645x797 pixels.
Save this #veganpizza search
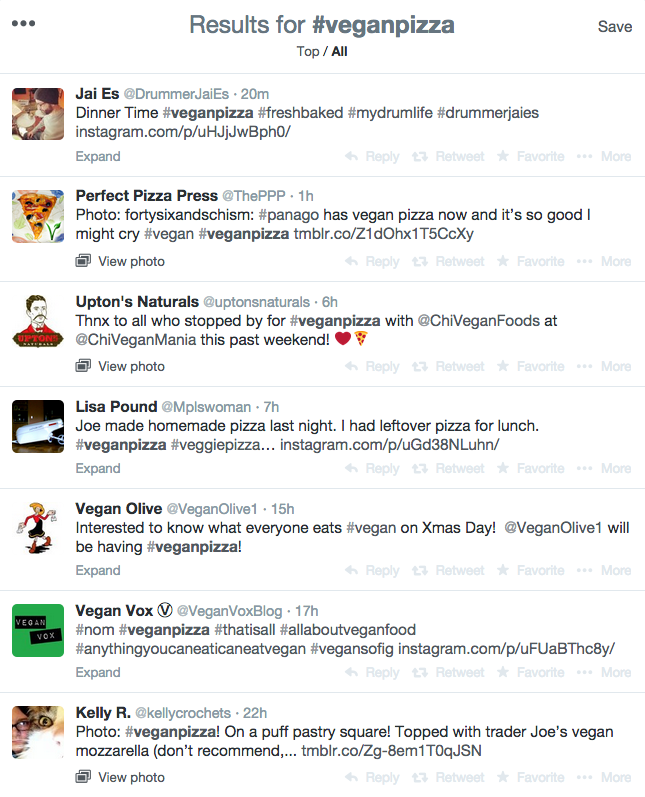[x=615, y=26]
